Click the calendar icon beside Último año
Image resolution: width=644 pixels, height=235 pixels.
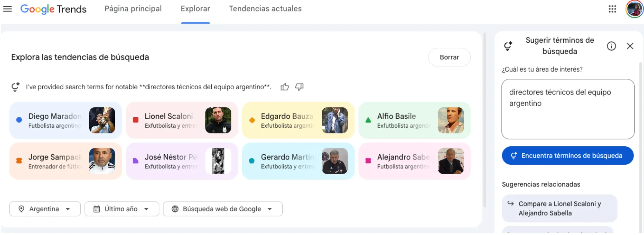(97, 209)
